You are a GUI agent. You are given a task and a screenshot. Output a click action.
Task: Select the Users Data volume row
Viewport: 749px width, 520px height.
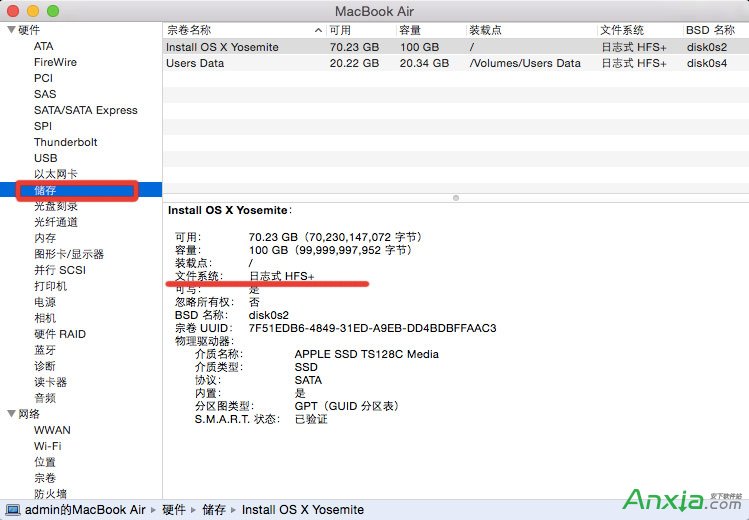click(456, 63)
